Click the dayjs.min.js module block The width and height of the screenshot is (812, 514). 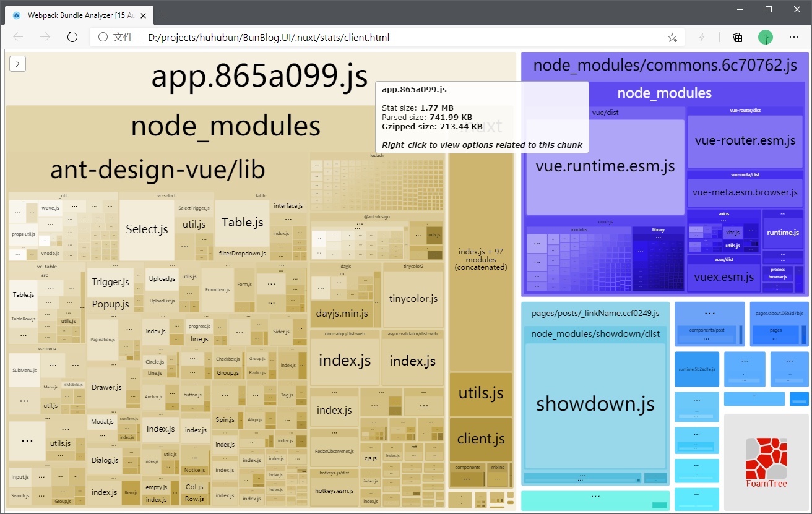pos(342,314)
